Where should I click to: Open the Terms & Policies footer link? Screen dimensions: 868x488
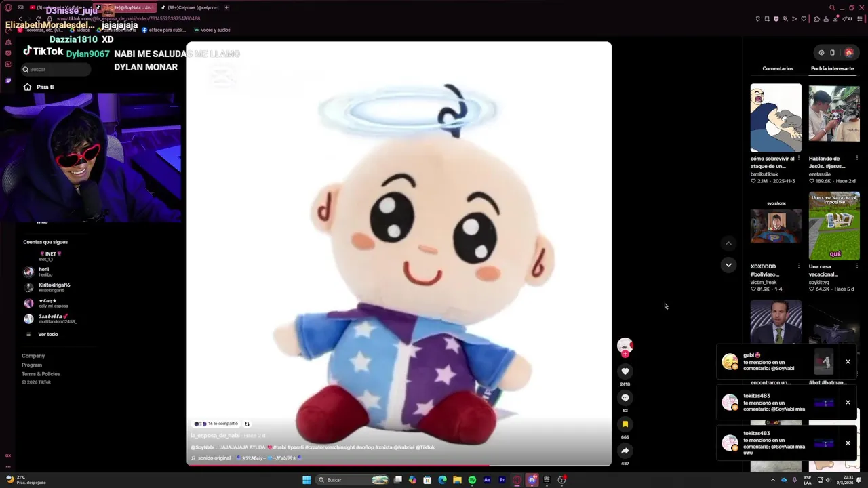(41, 374)
